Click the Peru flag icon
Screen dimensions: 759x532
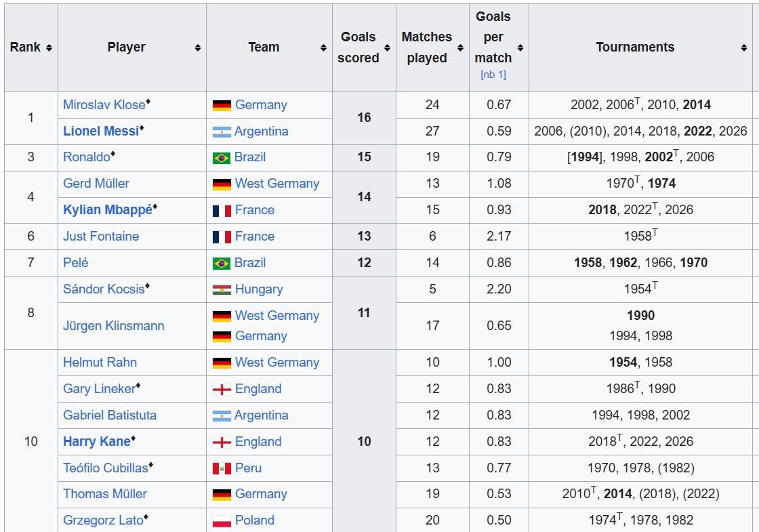point(222,468)
